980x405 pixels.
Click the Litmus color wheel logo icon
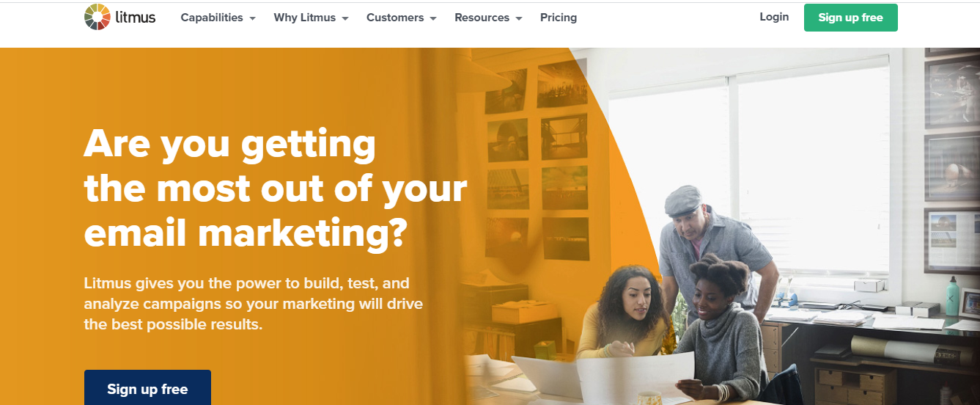pyautogui.click(x=97, y=17)
